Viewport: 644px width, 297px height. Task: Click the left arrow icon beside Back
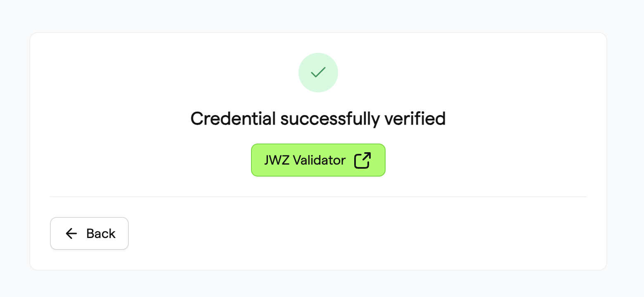pos(71,233)
